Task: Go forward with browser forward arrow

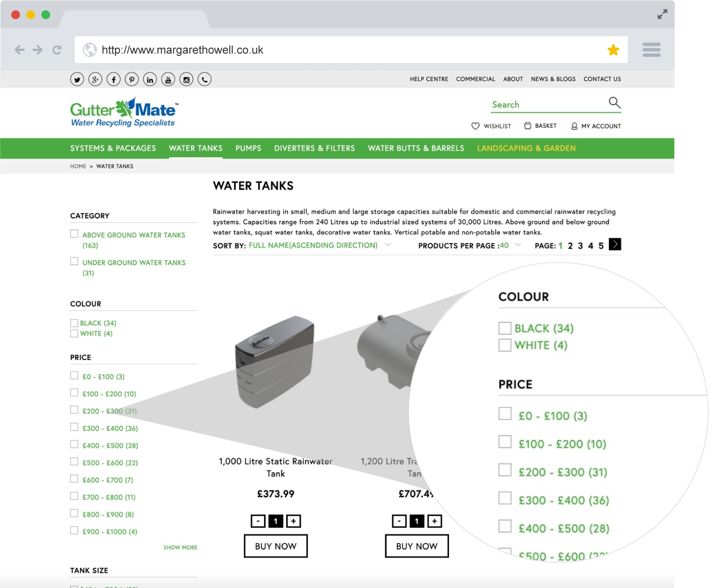Action: [38, 50]
